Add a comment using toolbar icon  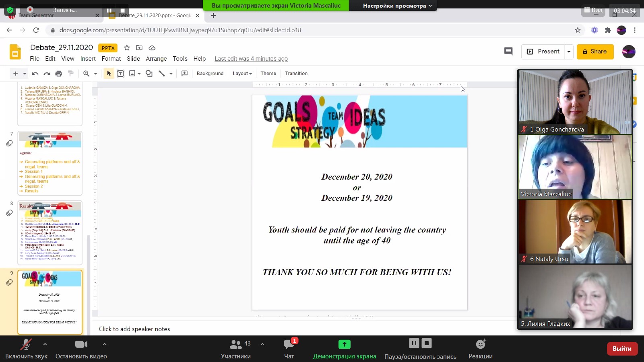point(184,74)
